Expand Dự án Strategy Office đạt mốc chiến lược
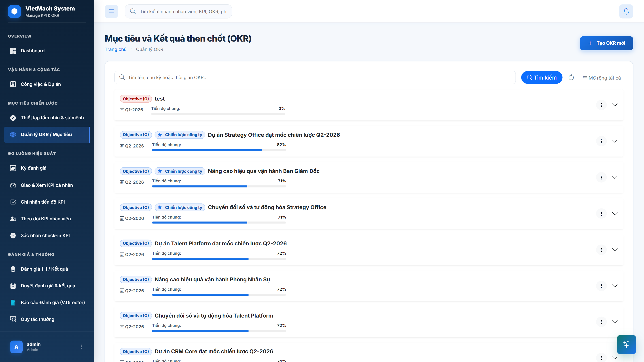This screenshot has width=644, height=362. click(615, 141)
